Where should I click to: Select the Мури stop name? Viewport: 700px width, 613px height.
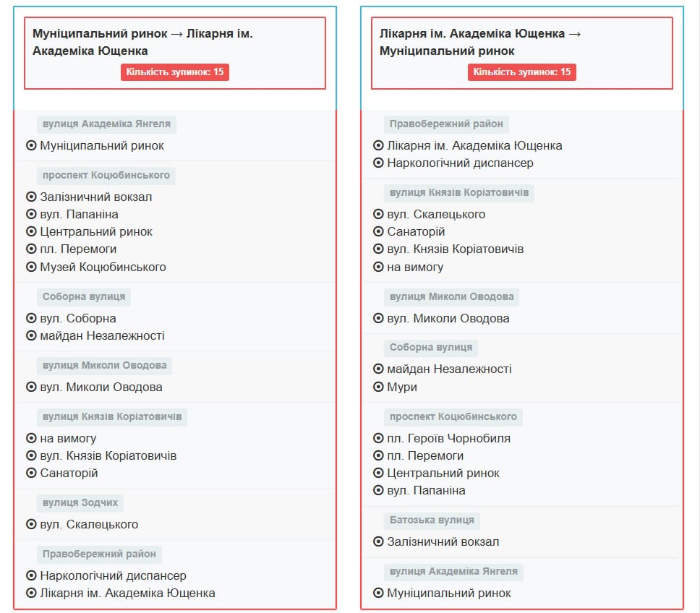402,387
